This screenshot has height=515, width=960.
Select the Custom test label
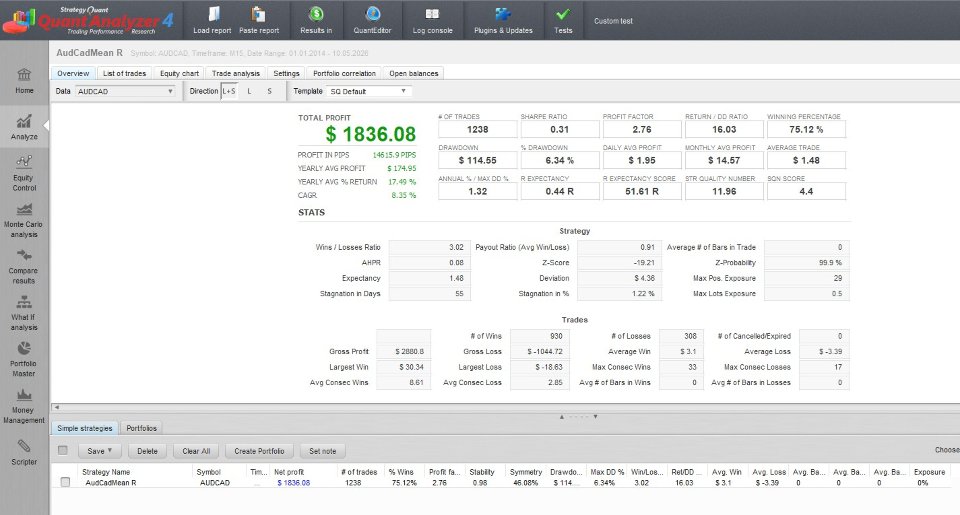(x=613, y=21)
